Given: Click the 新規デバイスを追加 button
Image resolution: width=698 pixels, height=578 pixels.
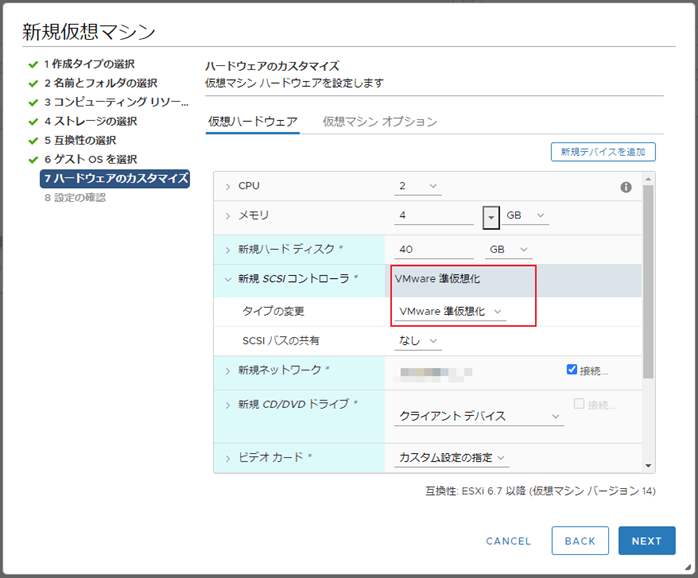Looking at the screenshot, I should click(603, 152).
